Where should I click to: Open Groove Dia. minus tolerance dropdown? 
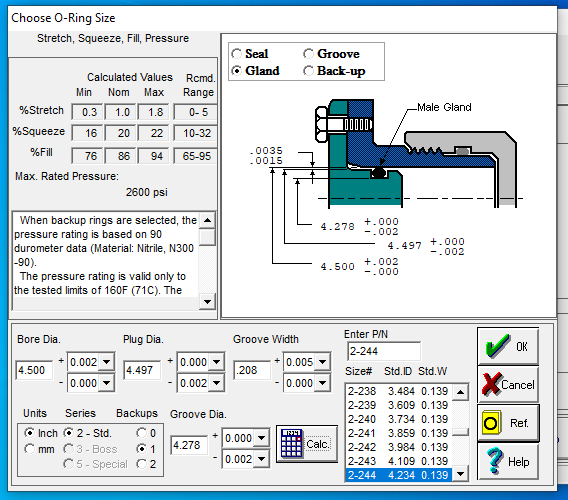pos(262,459)
